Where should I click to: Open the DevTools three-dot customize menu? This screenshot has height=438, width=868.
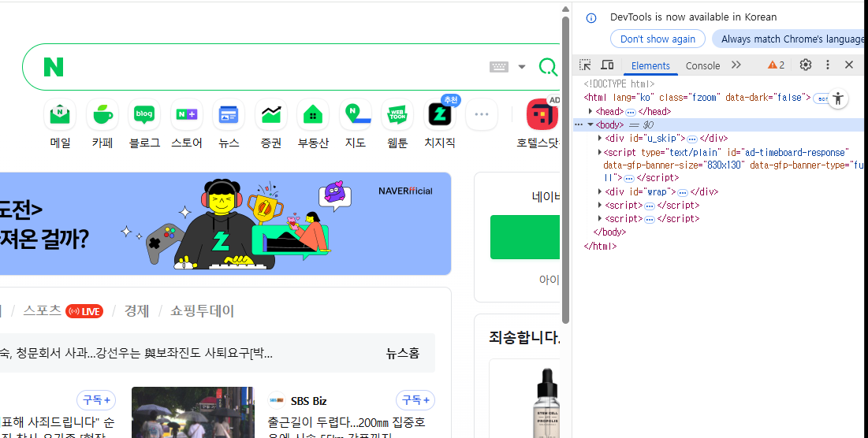click(x=828, y=65)
